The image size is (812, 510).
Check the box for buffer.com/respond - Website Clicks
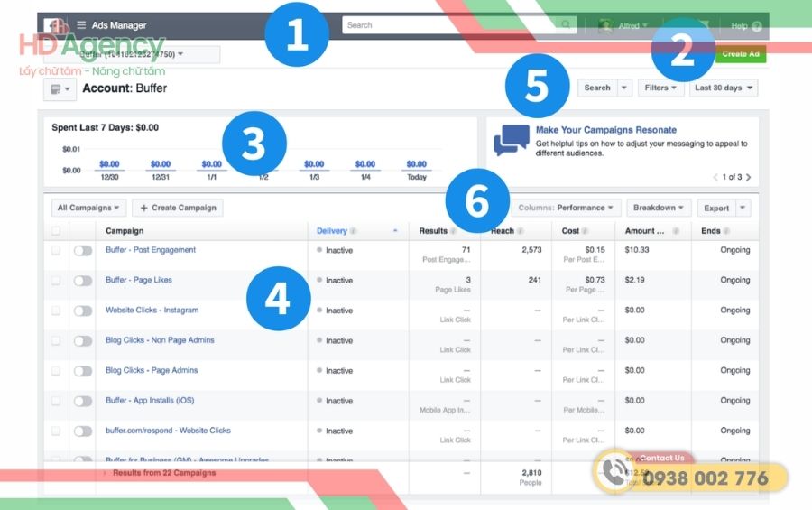56,431
